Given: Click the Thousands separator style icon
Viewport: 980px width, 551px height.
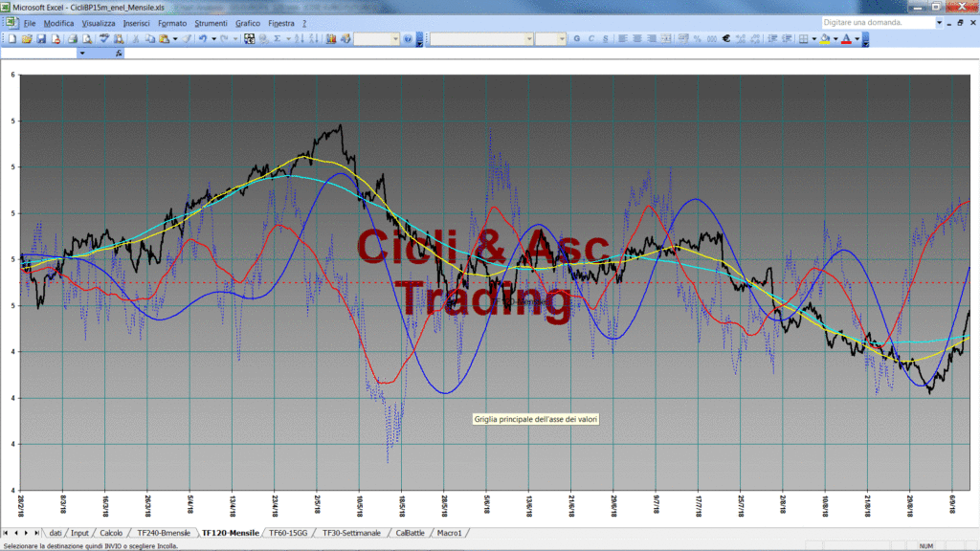Looking at the screenshot, I should (x=712, y=38).
